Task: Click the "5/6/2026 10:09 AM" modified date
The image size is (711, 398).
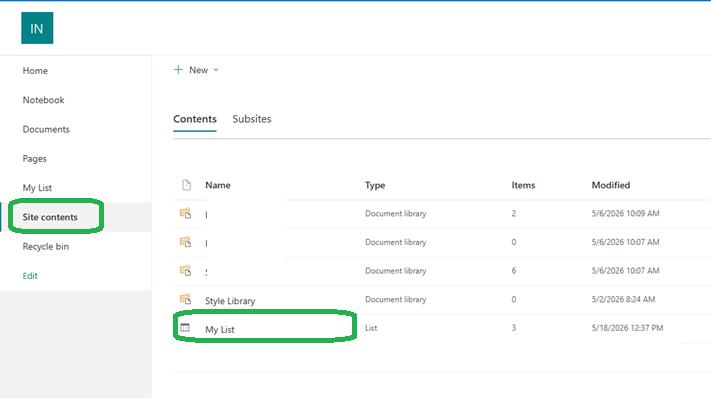Action: click(625, 214)
